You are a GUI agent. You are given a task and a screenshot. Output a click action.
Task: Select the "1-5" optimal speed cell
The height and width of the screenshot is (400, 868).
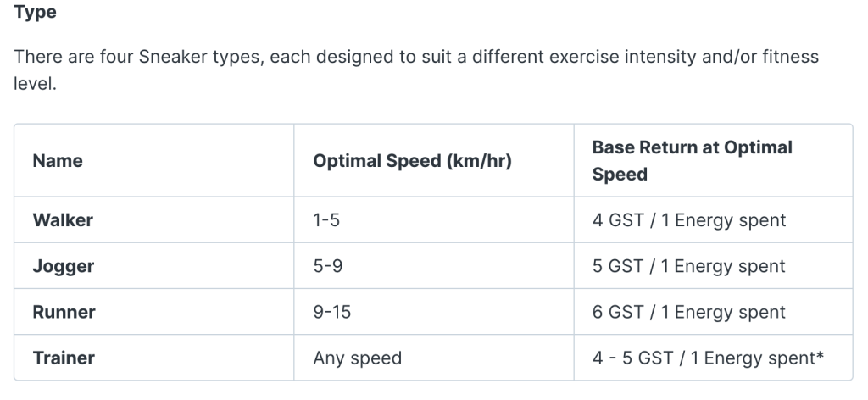pos(325,220)
